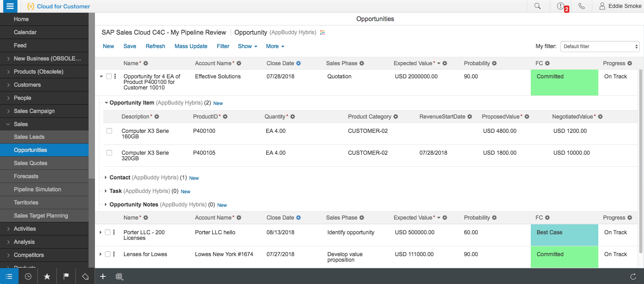The image size is (644, 284).
Task: Click the teal Best Case cell
Action: click(565, 235)
